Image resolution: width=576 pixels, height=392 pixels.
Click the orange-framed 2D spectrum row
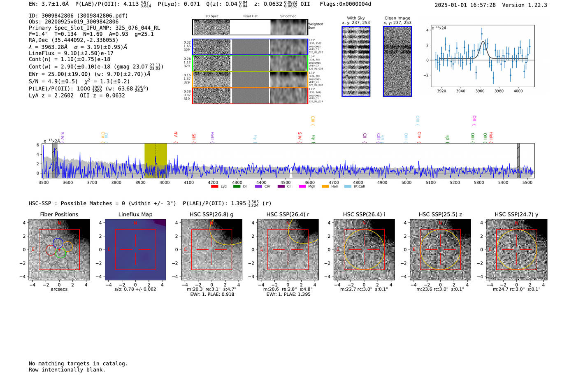pyautogui.click(x=250, y=79)
